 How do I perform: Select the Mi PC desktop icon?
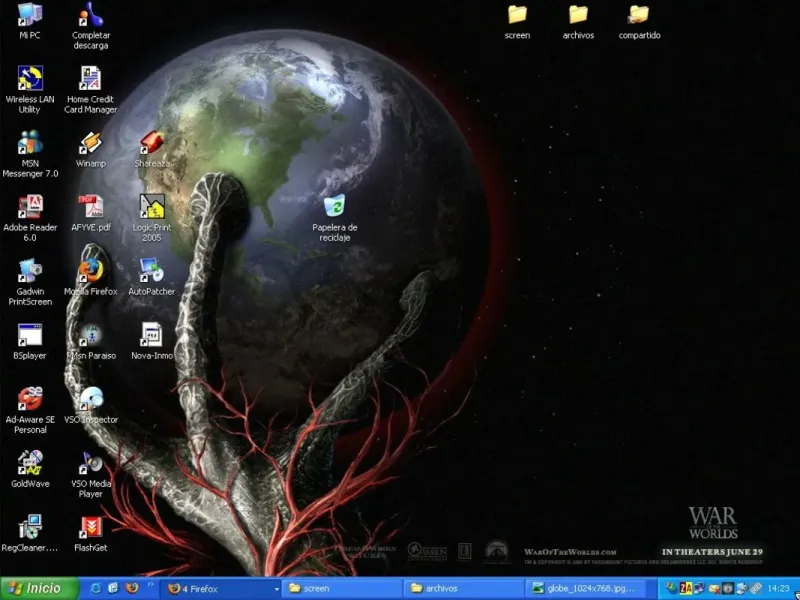tap(30, 20)
